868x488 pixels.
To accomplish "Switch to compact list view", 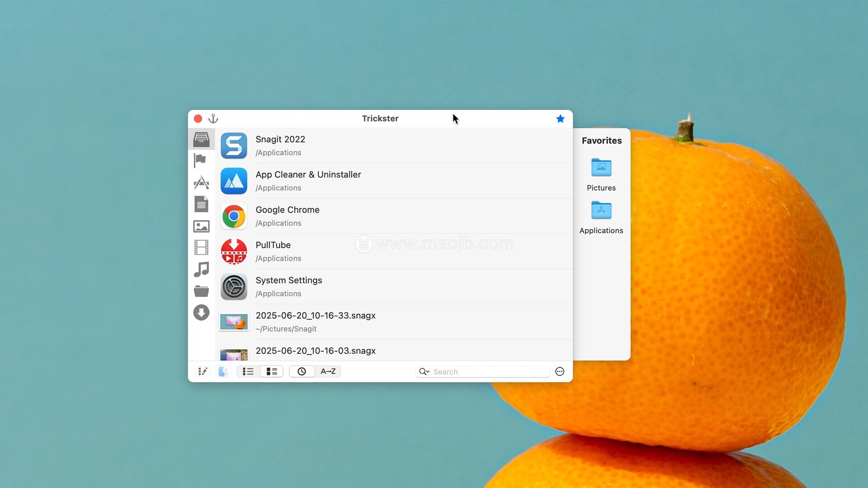I will (x=248, y=371).
